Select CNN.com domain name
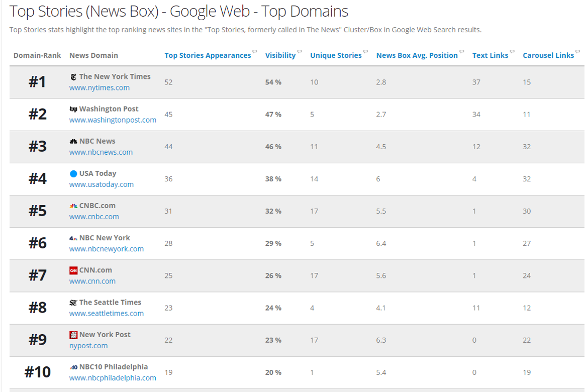This screenshot has height=392, width=588. click(x=95, y=270)
